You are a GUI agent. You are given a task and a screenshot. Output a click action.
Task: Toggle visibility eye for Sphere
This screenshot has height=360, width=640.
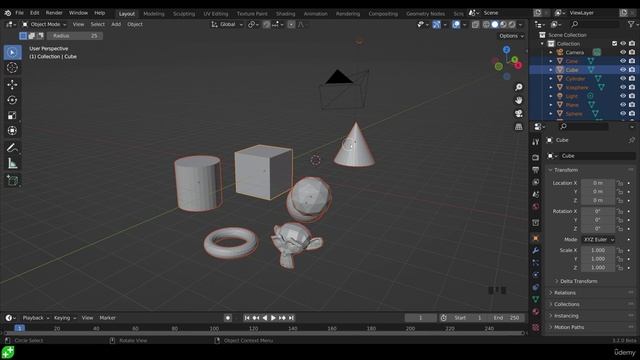pos(623,113)
